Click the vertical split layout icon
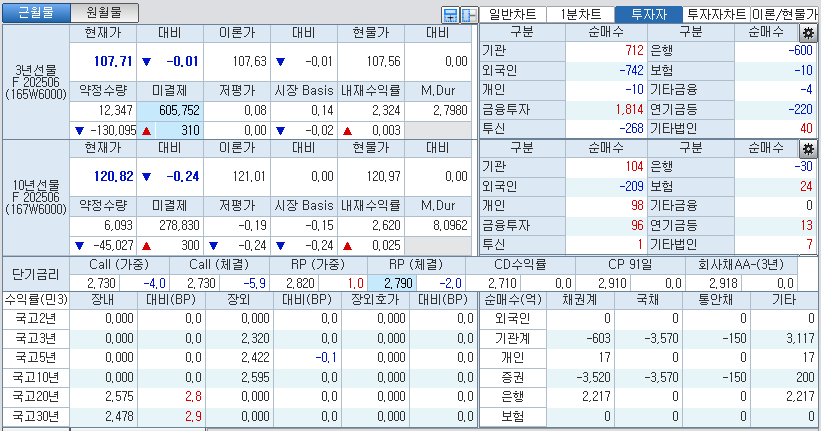 (469, 15)
